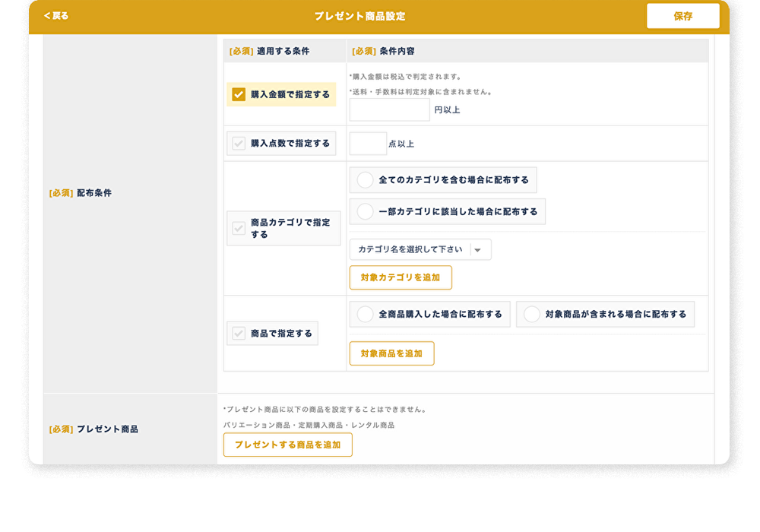Enable the 購入点数で指定する checkbox

click(239, 143)
